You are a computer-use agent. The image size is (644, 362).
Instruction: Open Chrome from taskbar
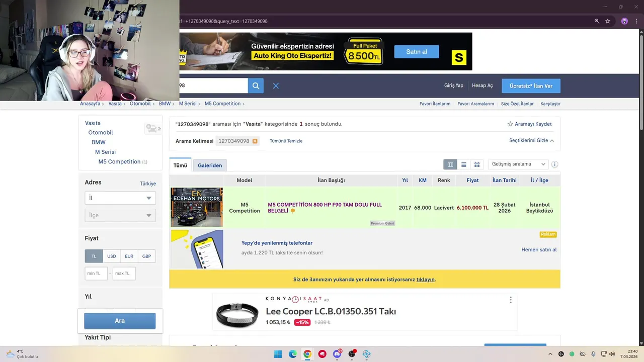click(307, 354)
